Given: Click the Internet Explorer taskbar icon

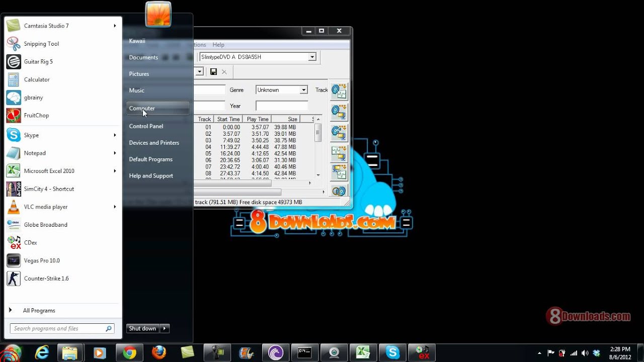Looking at the screenshot, I should (41, 353).
